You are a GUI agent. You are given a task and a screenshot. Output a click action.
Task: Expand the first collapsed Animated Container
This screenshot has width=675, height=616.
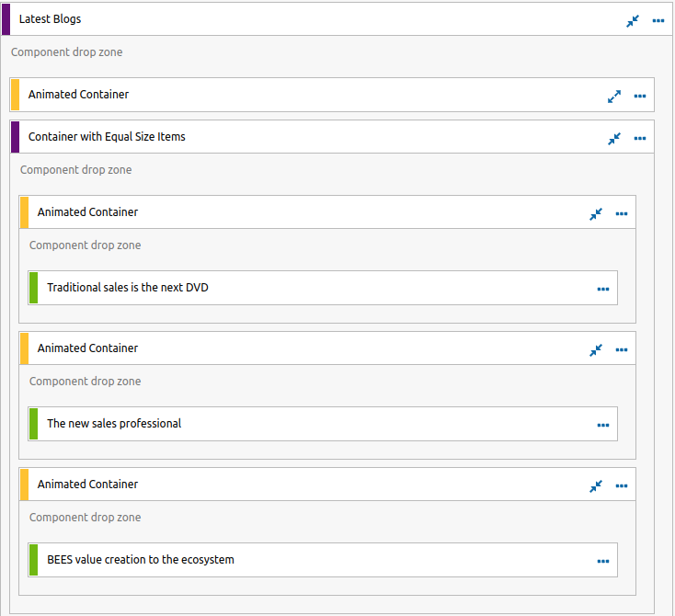pyautogui.click(x=614, y=96)
